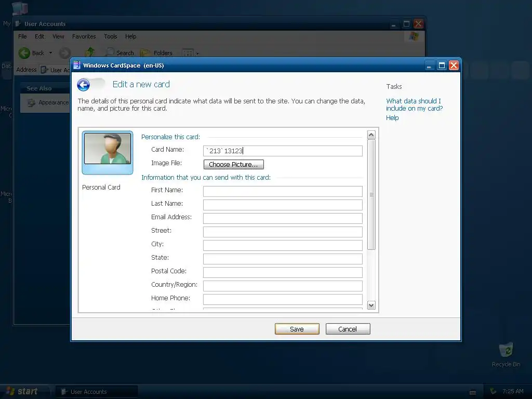Open the Choose Picture dialog
The height and width of the screenshot is (399, 532).
click(233, 165)
